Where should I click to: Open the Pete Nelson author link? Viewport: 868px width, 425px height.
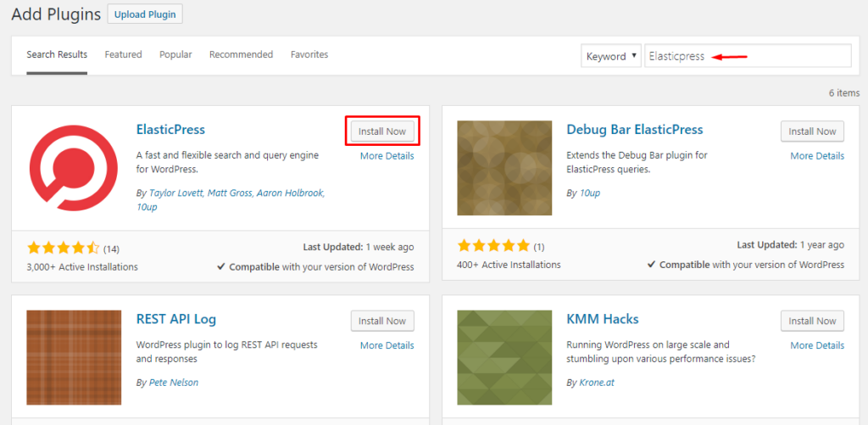[173, 383]
